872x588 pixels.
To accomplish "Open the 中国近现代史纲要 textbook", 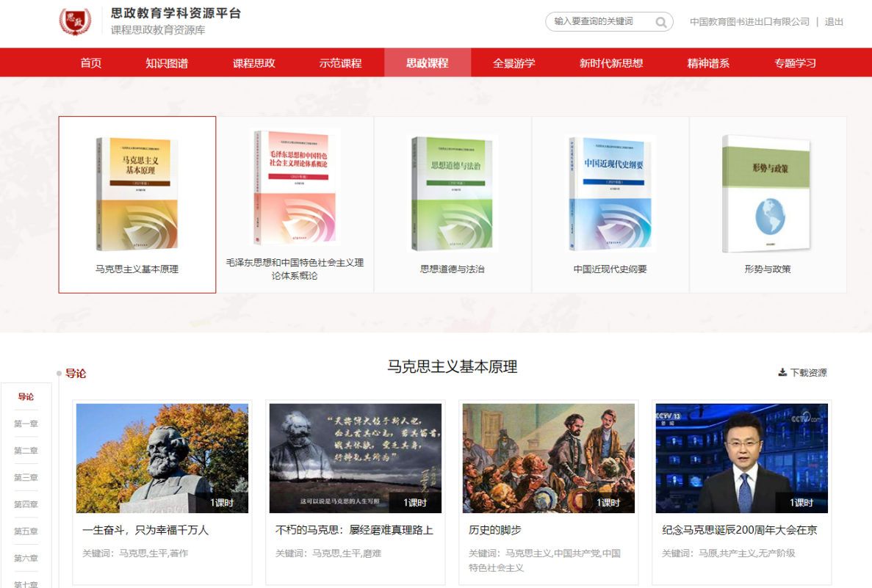I will [610, 194].
